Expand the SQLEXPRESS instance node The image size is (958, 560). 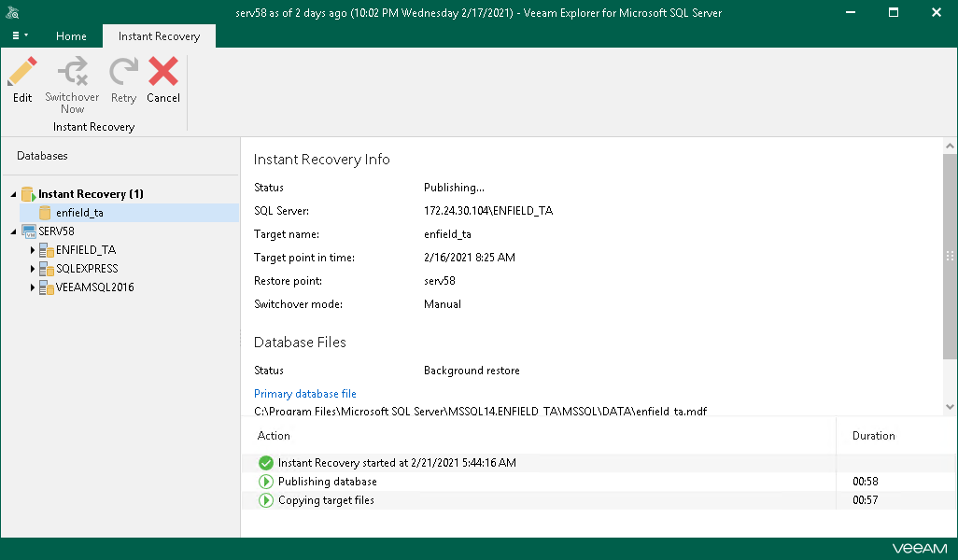click(x=33, y=269)
